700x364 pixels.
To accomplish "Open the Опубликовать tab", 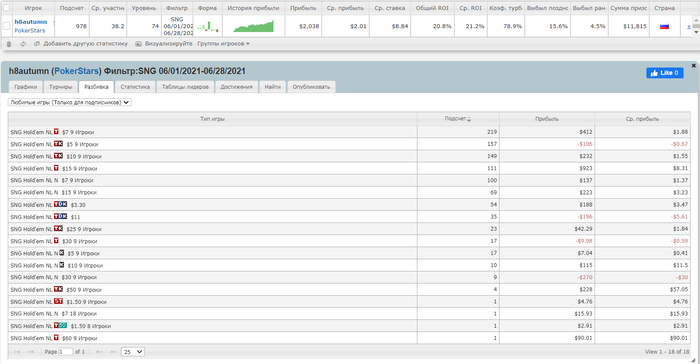I will click(x=311, y=87).
